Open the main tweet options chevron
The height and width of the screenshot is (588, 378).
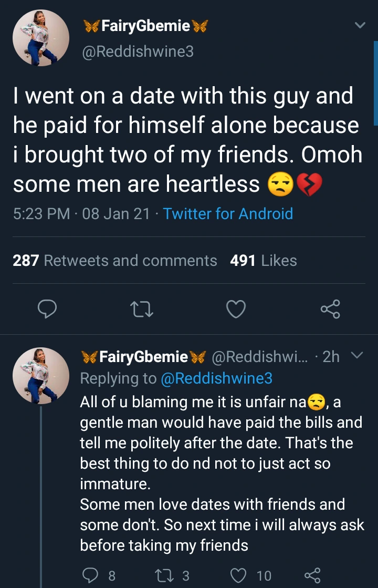[360, 25]
